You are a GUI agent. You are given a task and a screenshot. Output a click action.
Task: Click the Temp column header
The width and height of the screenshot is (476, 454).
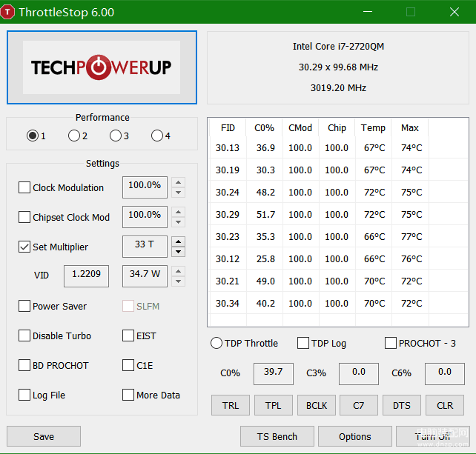click(x=373, y=127)
